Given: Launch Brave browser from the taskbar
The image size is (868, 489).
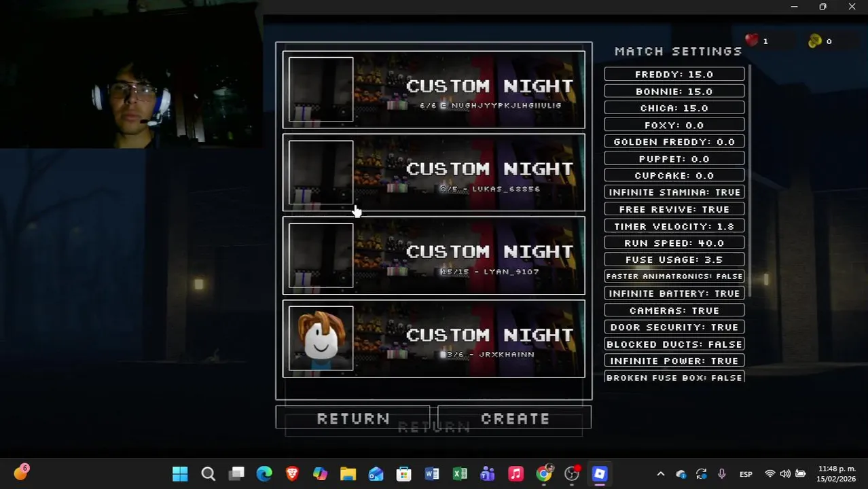Looking at the screenshot, I should [292, 474].
